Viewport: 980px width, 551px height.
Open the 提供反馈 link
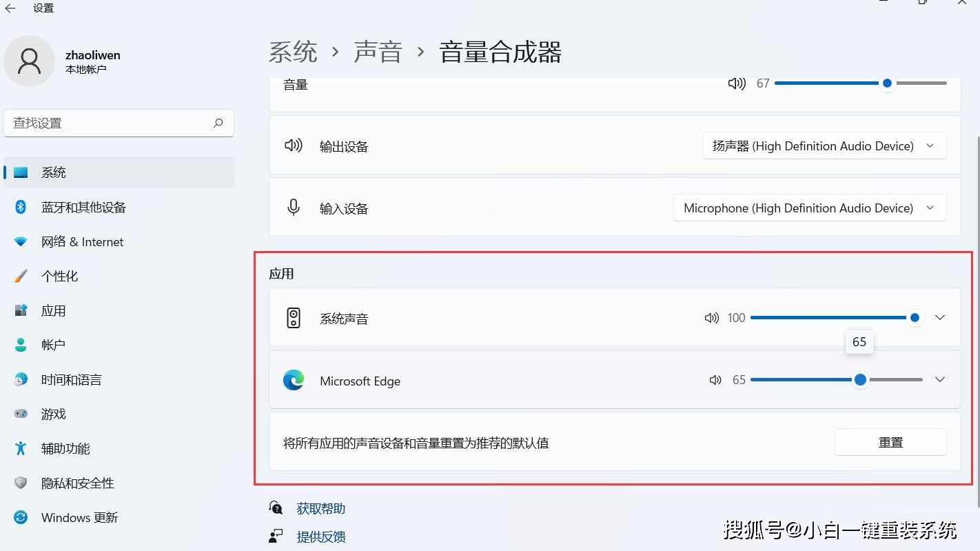pyautogui.click(x=321, y=537)
